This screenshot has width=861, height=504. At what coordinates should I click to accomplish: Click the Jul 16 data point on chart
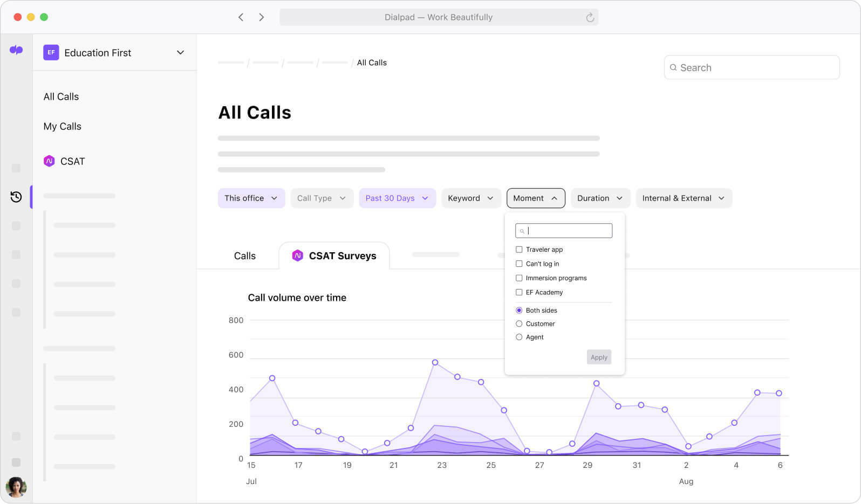point(272,378)
